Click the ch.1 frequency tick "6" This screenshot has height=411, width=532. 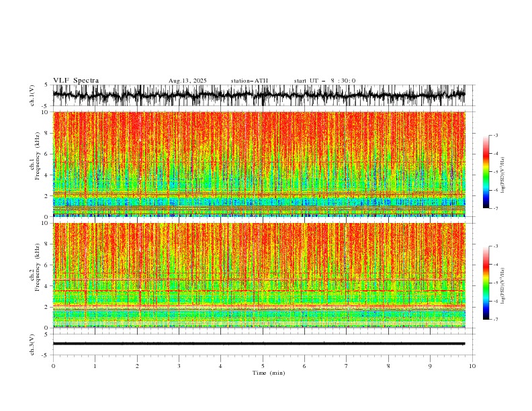pyautogui.click(x=46, y=154)
